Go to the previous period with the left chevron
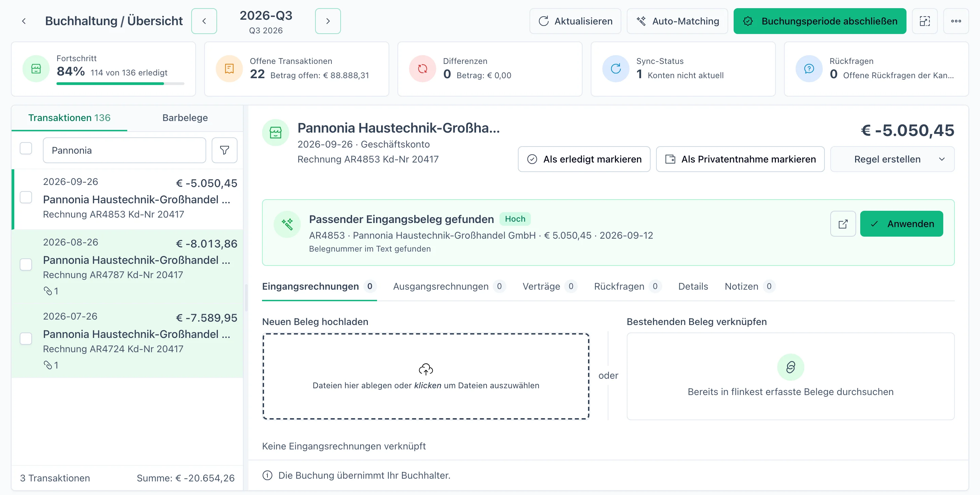980x495 pixels. [x=204, y=21]
